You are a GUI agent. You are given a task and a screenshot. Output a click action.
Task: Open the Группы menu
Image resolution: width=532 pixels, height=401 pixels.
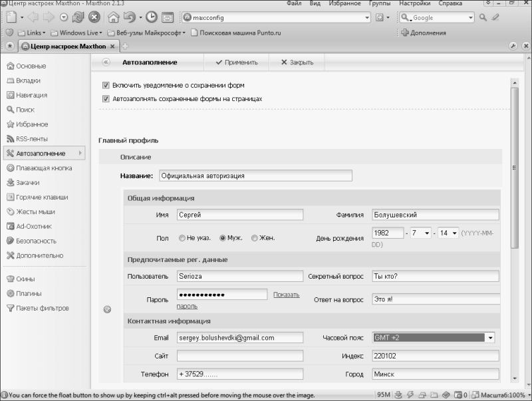(x=380, y=3)
